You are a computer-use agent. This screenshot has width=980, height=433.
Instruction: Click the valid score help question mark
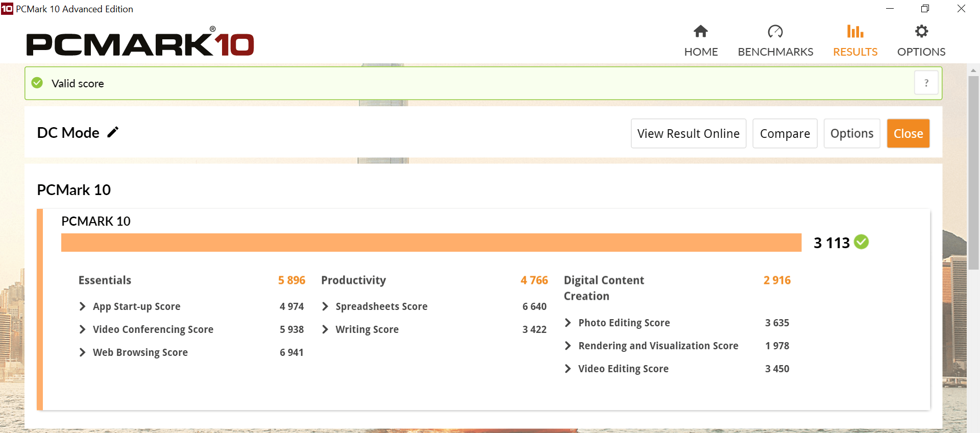[x=926, y=83]
